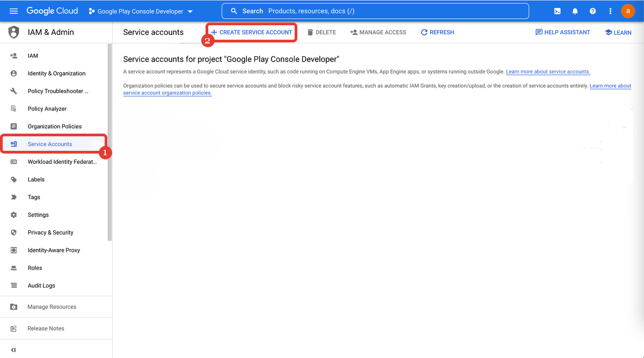Click the Identity & Organization person icon
Screen dimensions: 644x358
click(x=14, y=74)
